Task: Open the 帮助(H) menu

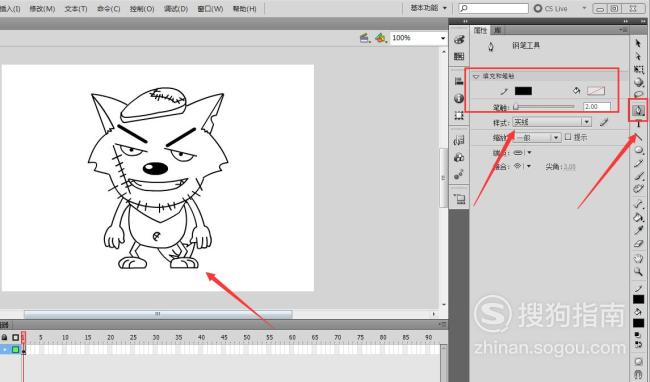Action: 244,8
